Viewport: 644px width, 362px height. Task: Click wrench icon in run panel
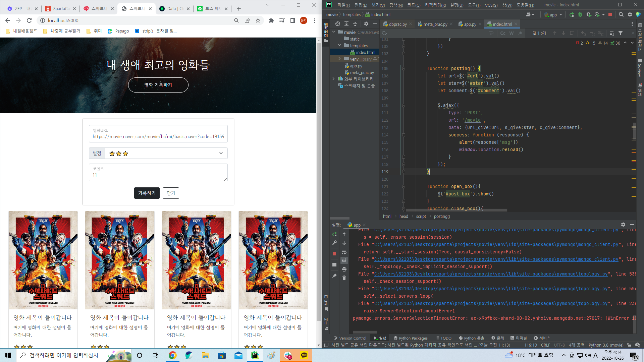pyautogui.click(x=334, y=243)
